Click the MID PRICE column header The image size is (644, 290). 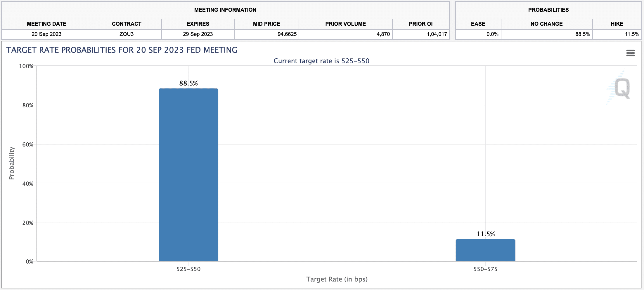click(x=266, y=24)
